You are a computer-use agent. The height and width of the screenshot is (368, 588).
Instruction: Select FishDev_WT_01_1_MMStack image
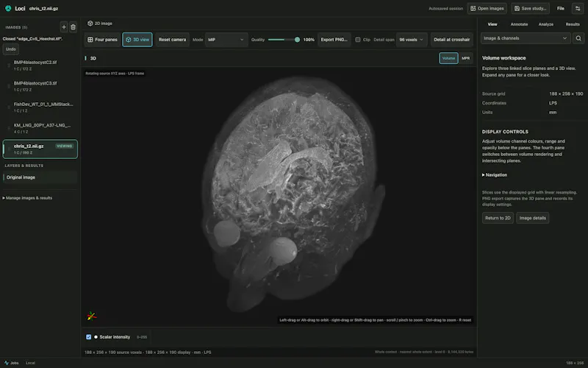(40, 107)
